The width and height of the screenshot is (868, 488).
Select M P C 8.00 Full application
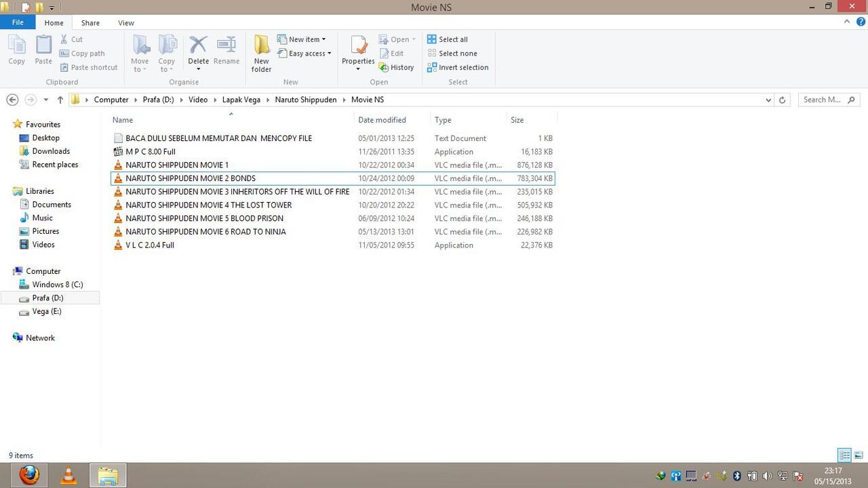(151, 152)
